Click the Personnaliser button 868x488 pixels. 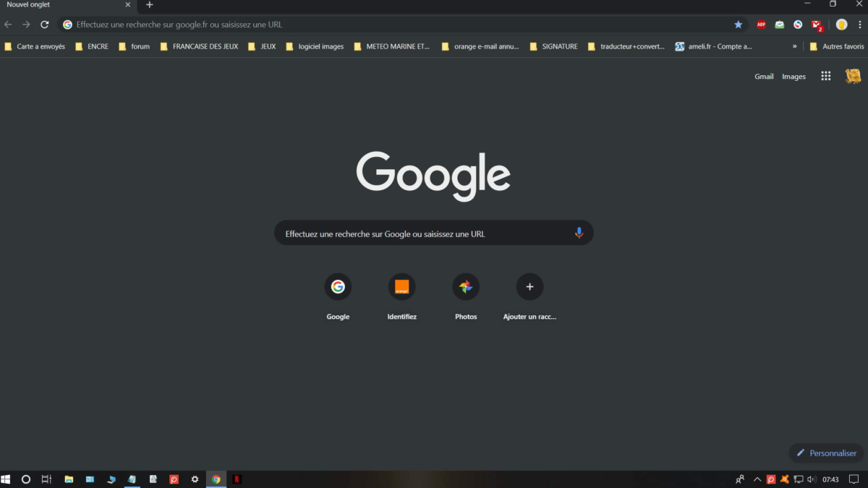826,453
